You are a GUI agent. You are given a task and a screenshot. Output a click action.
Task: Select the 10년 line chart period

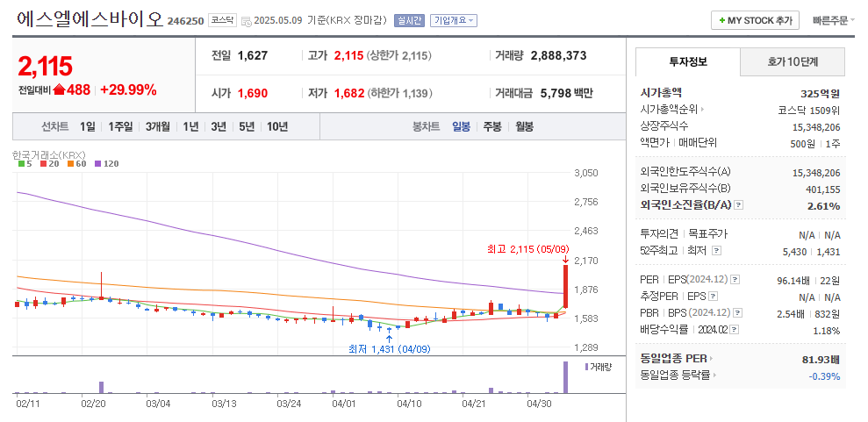click(x=277, y=126)
